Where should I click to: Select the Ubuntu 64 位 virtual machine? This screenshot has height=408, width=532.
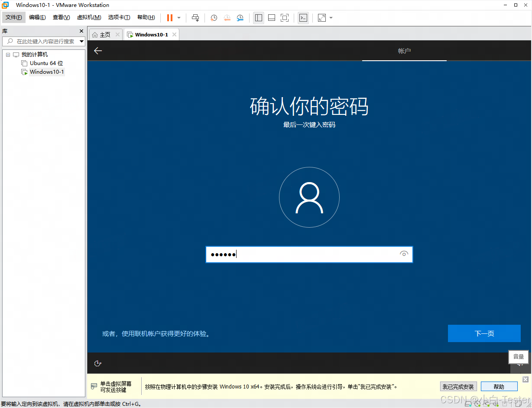tap(46, 63)
